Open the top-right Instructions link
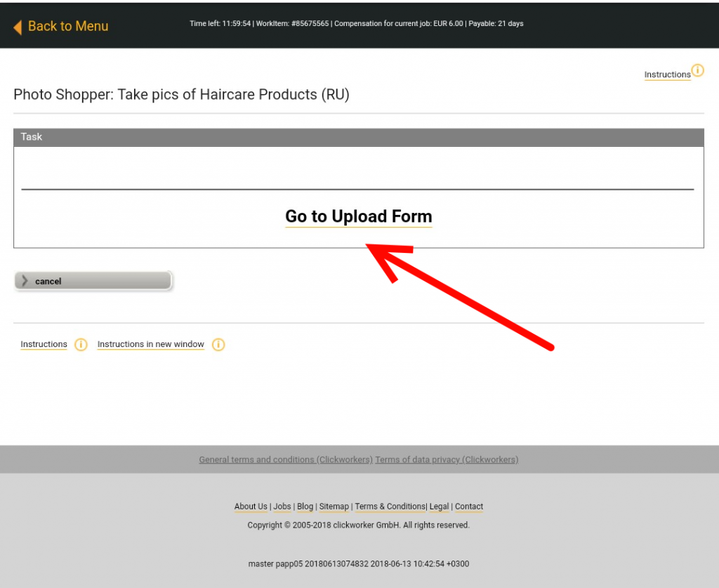This screenshot has height=588, width=719. click(667, 74)
